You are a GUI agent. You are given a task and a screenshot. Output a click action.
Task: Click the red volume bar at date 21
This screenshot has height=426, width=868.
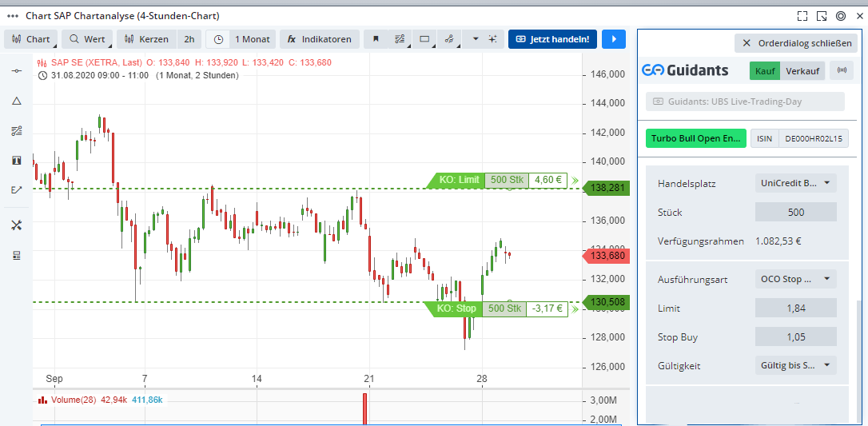tap(365, 409)
